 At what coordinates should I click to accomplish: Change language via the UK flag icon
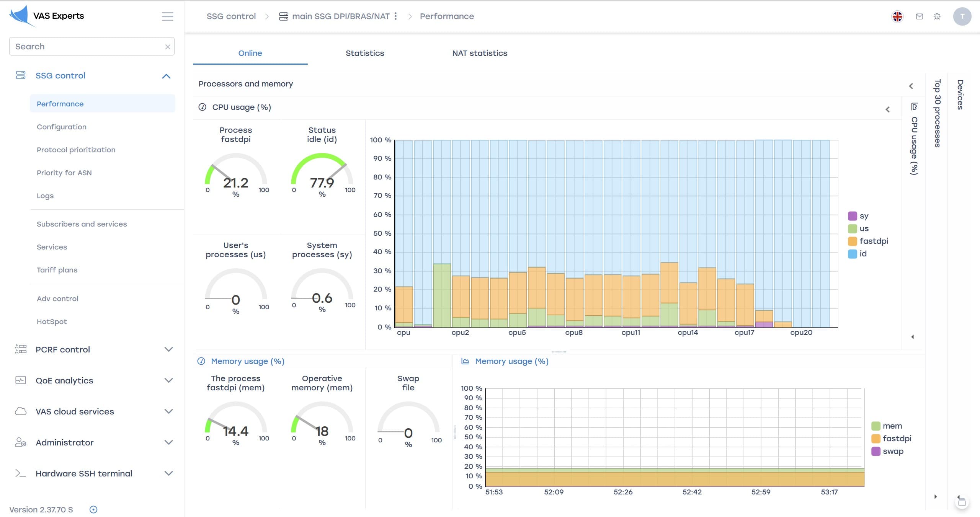pyautogui.click(x=897, y=16)
